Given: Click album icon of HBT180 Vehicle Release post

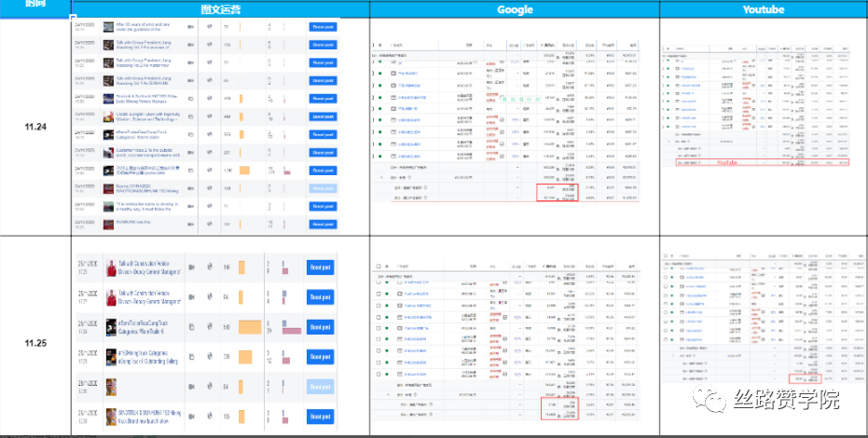Looking at the screenshot, I should (191, 99).
